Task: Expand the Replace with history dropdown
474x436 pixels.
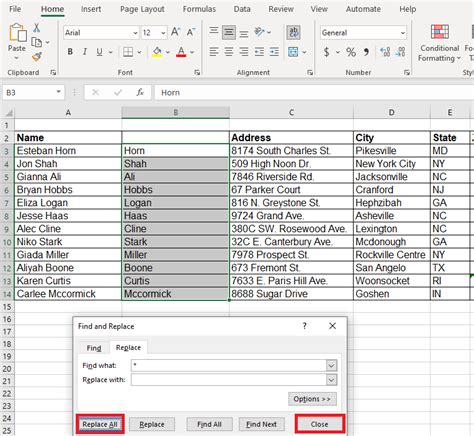Action: tap(331, 380)
